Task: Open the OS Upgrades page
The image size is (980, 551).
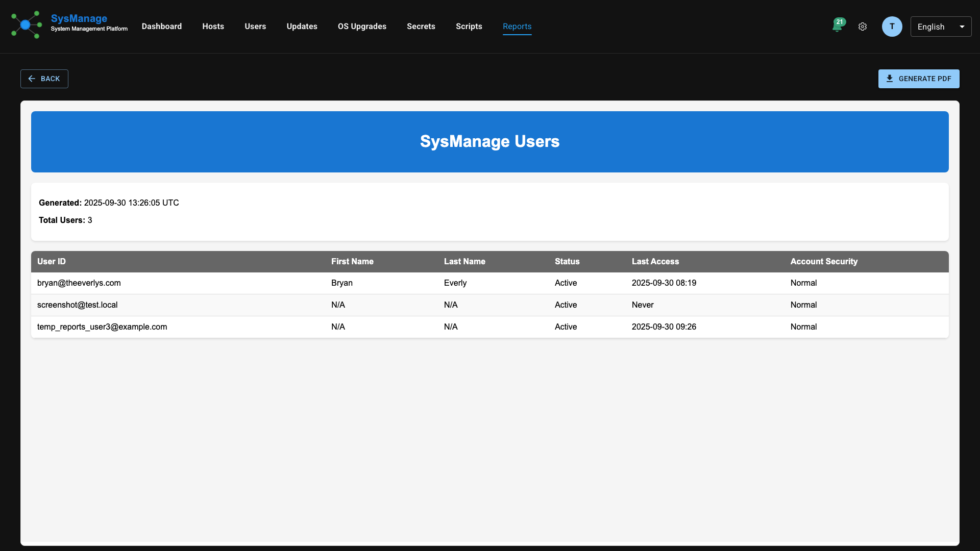Action: pyautogui.click(x=362, y=26)
